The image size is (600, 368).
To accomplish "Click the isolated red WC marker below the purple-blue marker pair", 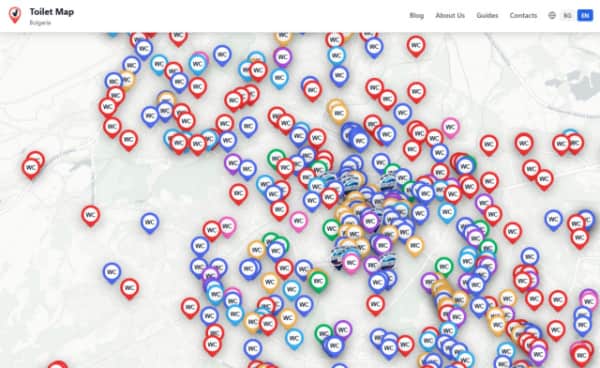I will pos(238,194).
